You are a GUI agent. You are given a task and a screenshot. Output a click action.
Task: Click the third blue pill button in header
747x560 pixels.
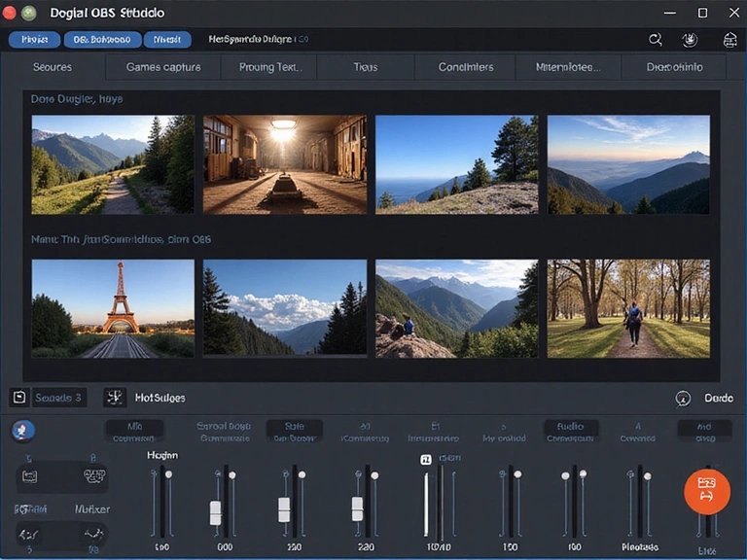pyautogui.click(x=167, y=40)
